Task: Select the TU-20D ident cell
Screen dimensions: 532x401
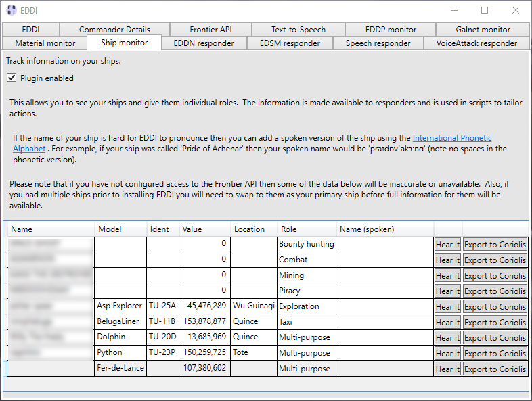Action: (163, 337)
